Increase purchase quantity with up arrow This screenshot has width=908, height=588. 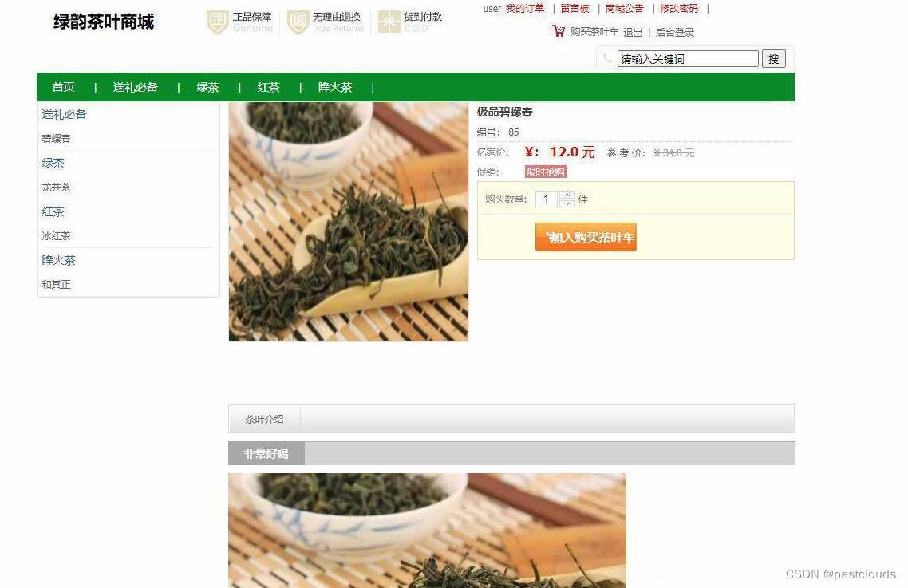click(567, 195)
